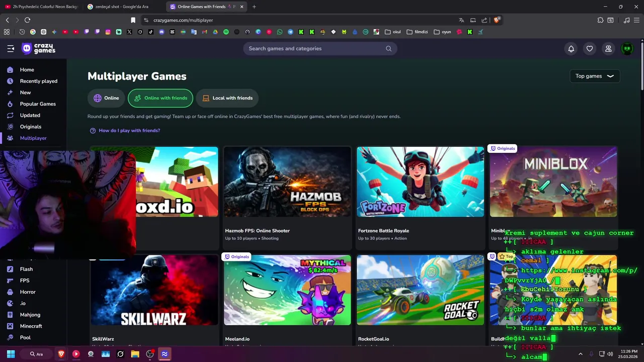644x362 pixels.
Task: Bookmark this page icon in address bar
Action: (133, 20)
